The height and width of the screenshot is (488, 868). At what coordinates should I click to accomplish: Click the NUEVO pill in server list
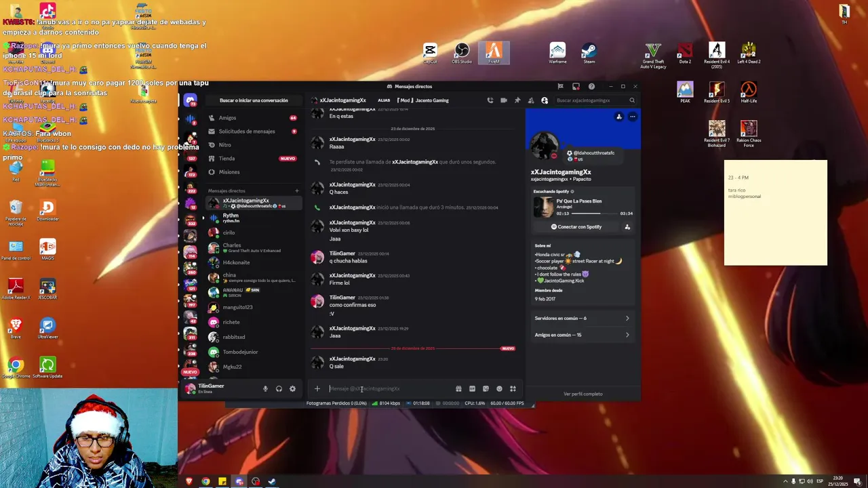190,371
